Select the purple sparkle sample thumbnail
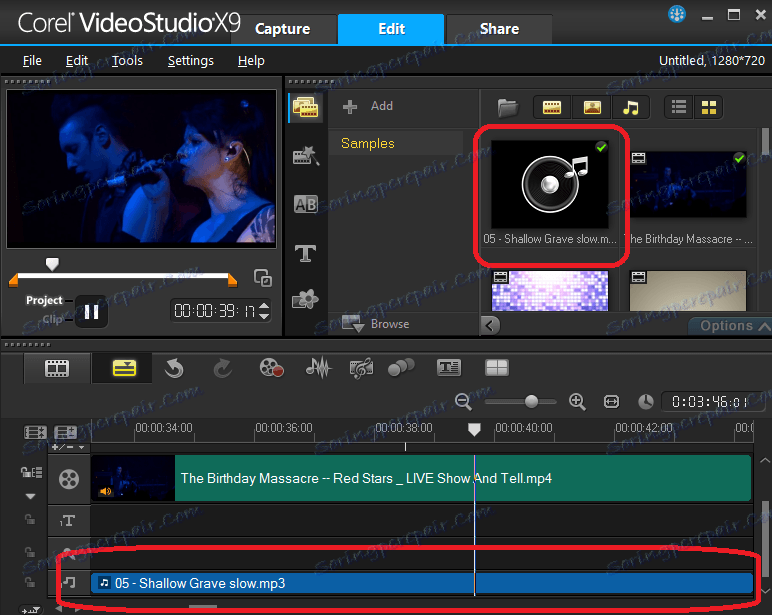 (549, 291)
